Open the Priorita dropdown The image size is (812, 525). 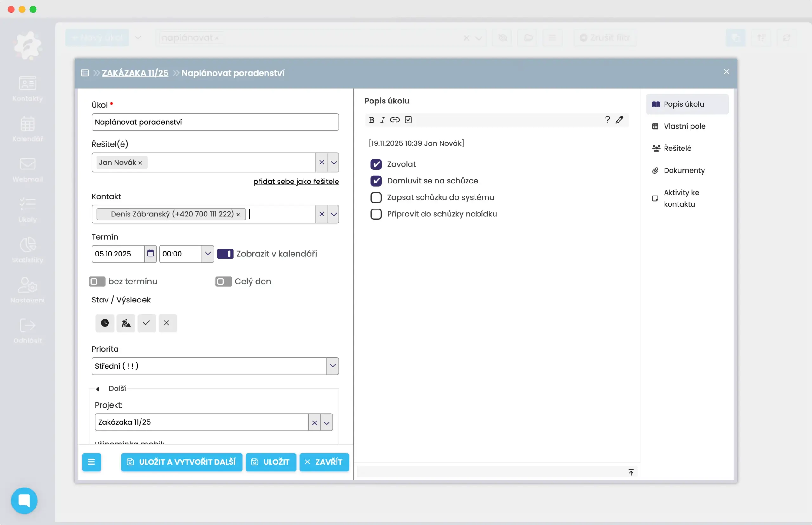coord(332,366)
